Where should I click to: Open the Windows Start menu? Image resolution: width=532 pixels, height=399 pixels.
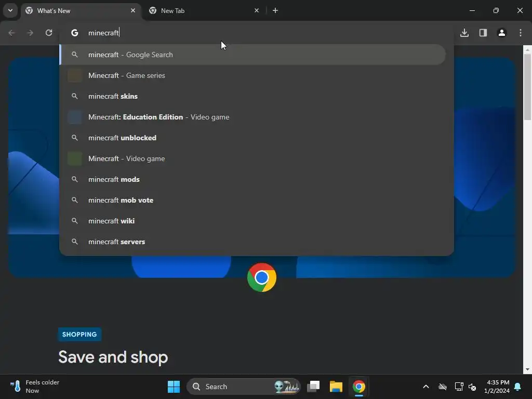point(174,387)
